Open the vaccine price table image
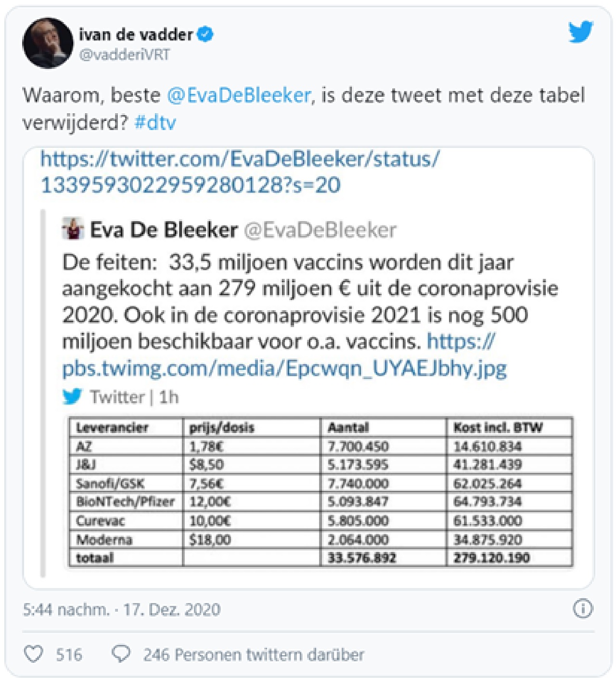616x682 pixels. point(321,492)
